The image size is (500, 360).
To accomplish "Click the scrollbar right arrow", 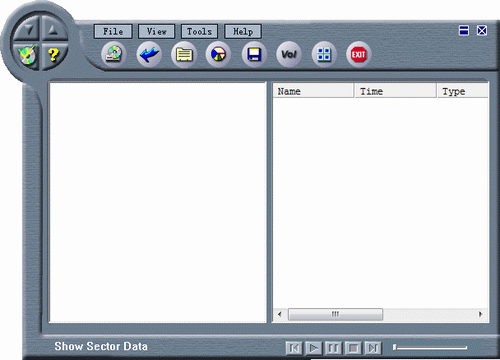I will coord(480,314).
